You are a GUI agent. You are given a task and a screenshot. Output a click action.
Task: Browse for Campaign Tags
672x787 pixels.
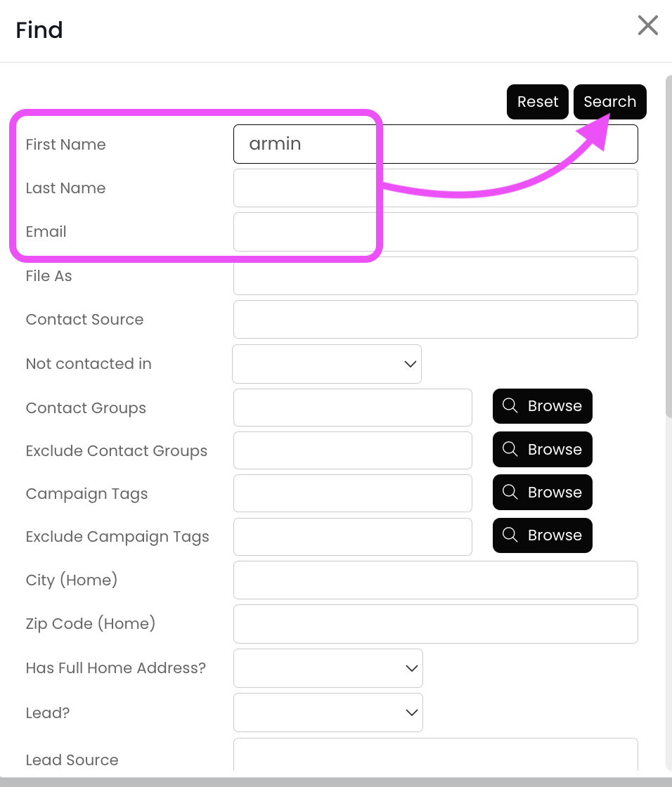pos(542,493)
